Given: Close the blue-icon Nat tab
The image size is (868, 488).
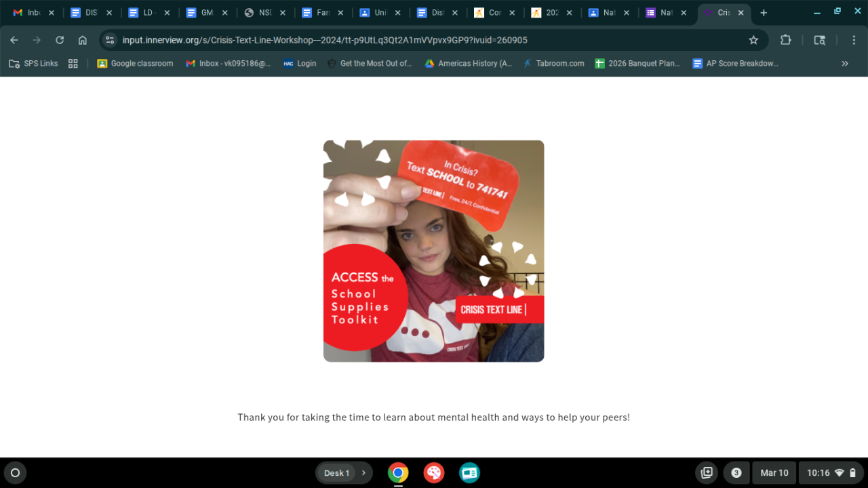Looking at the screenshot, I should click(627, 13).
